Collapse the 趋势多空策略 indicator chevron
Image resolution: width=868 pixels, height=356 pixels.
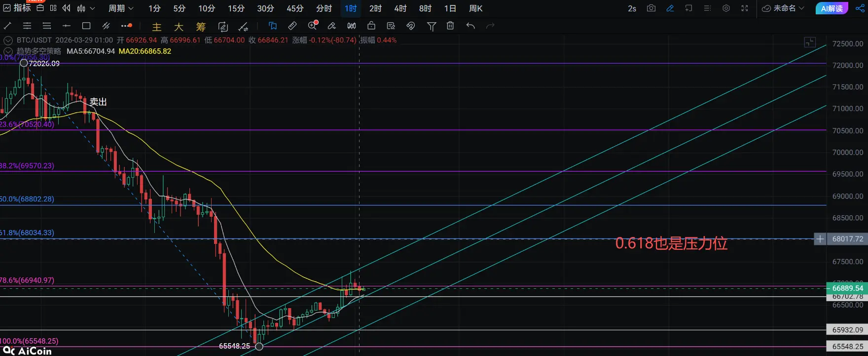coord(8,51)
